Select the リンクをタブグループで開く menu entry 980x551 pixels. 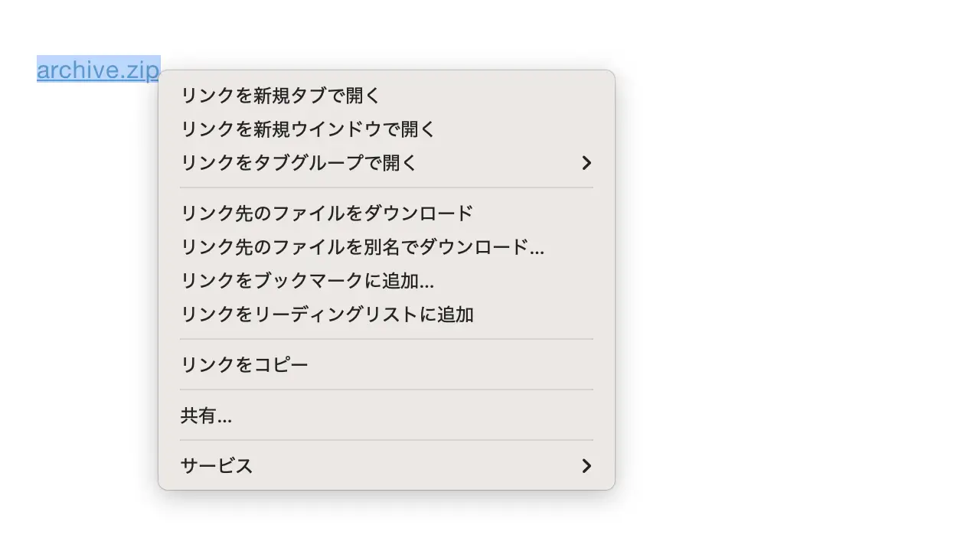coord(299,163)
